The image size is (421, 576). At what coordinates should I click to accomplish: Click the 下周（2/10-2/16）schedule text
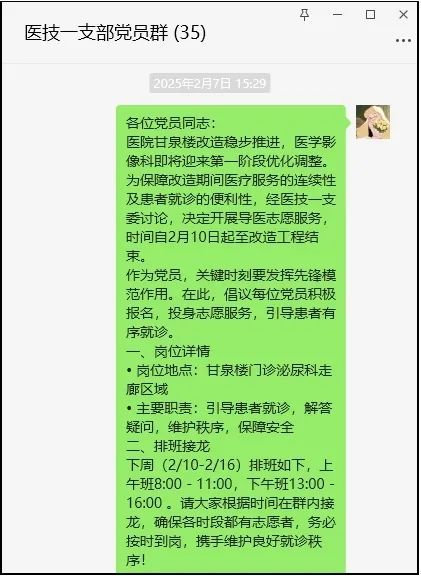(x=186, y=465)
